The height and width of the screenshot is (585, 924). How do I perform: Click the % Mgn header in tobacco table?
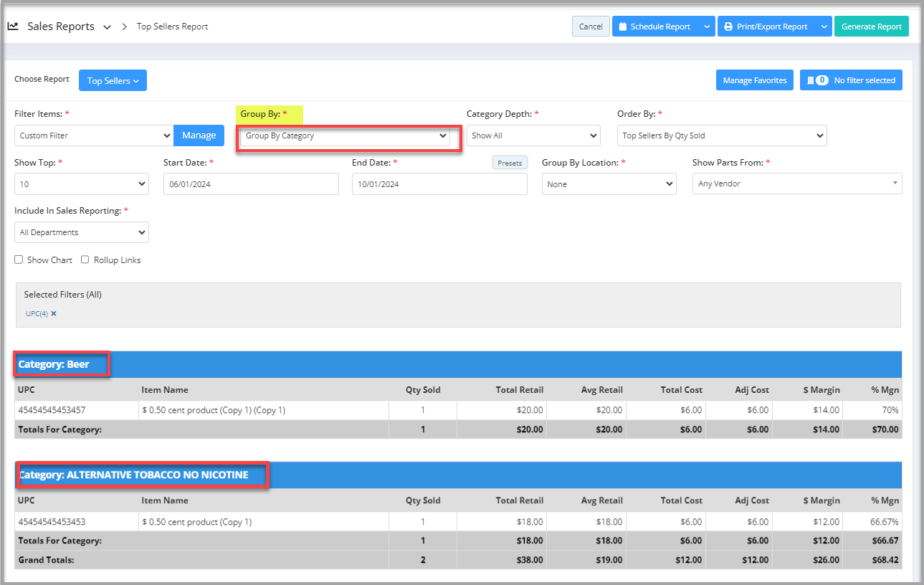pyautogui.click(x=885, y=500)
